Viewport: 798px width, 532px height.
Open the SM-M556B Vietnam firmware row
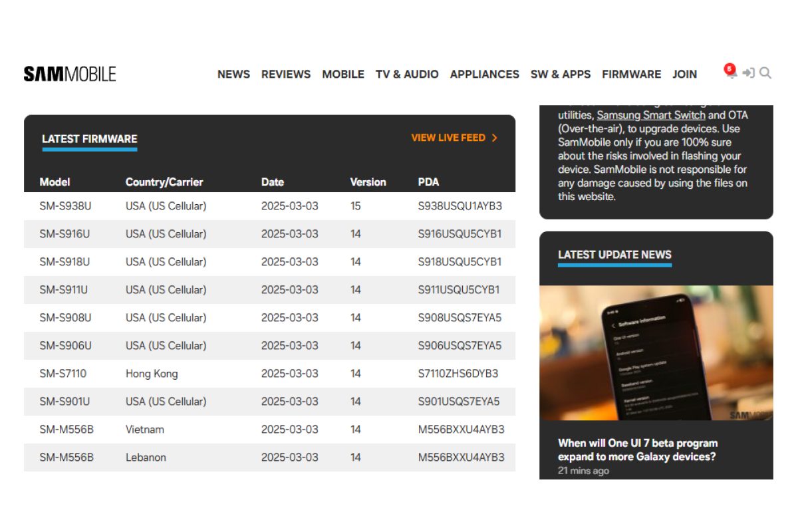click(x=269, y=430)
